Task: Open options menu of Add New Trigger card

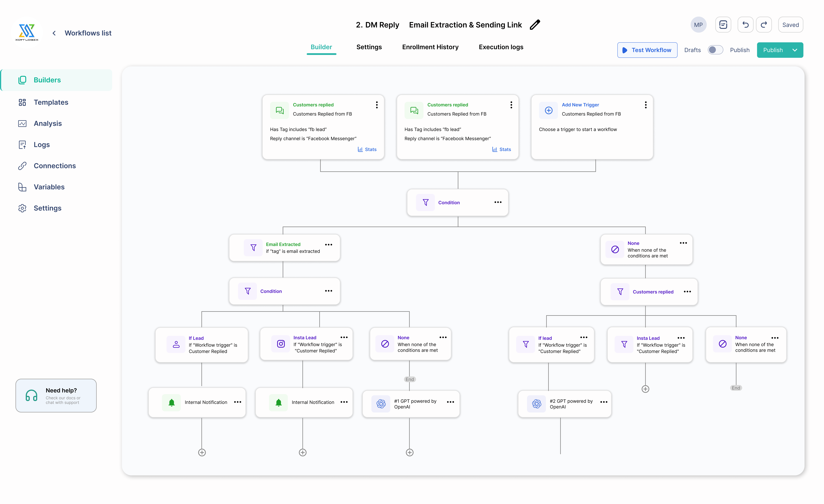Action: [x=645, y=105]
